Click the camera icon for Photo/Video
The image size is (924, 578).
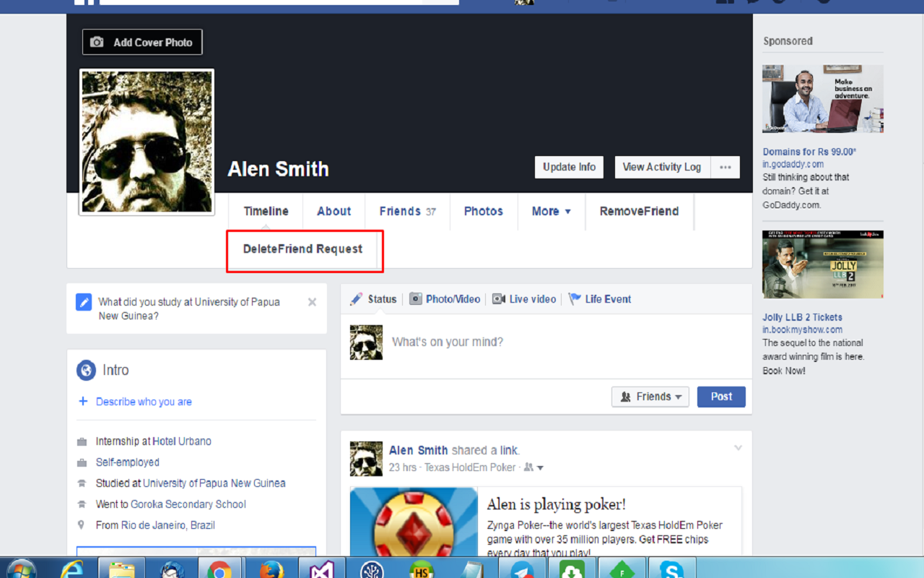tap(416, 299)
